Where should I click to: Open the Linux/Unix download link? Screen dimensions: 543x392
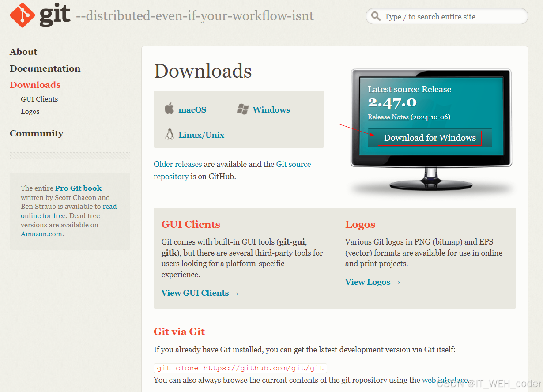coord(201,135)
